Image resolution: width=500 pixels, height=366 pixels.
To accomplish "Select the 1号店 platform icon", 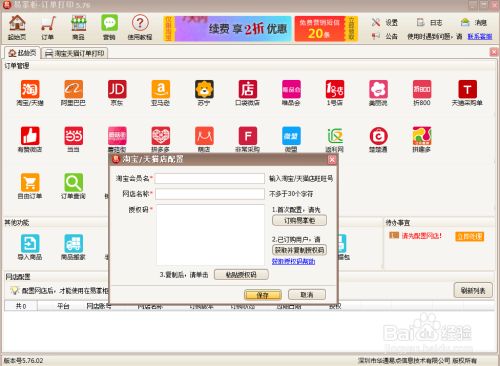I will pos(335,93).
